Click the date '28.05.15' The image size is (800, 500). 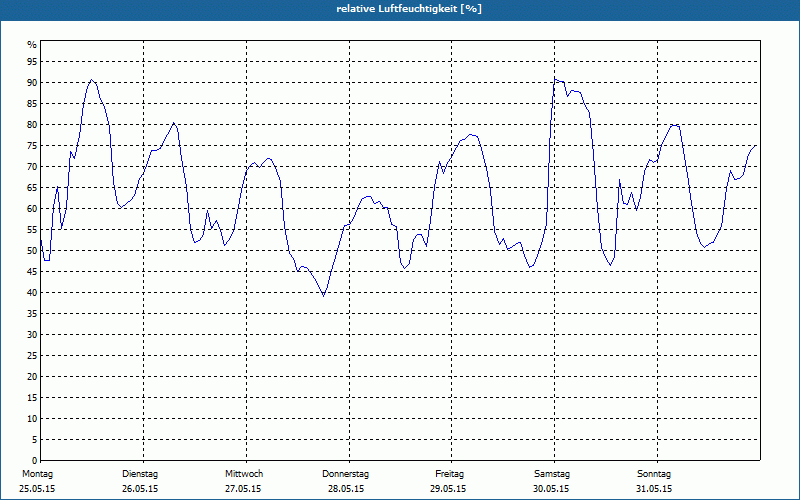346,489
